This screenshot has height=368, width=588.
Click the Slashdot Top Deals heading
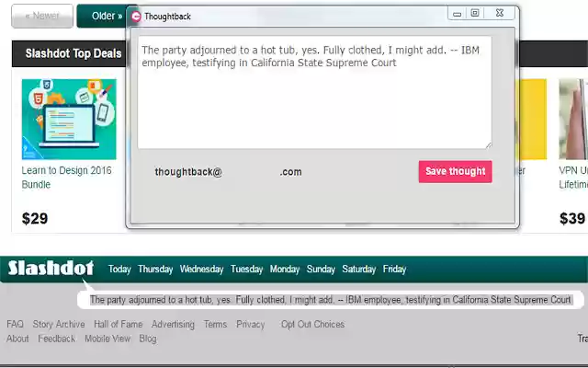point(73,53)
